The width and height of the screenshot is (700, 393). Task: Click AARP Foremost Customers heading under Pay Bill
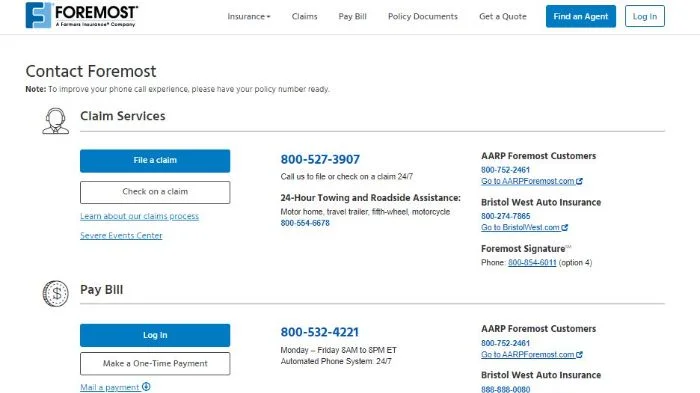538,329
